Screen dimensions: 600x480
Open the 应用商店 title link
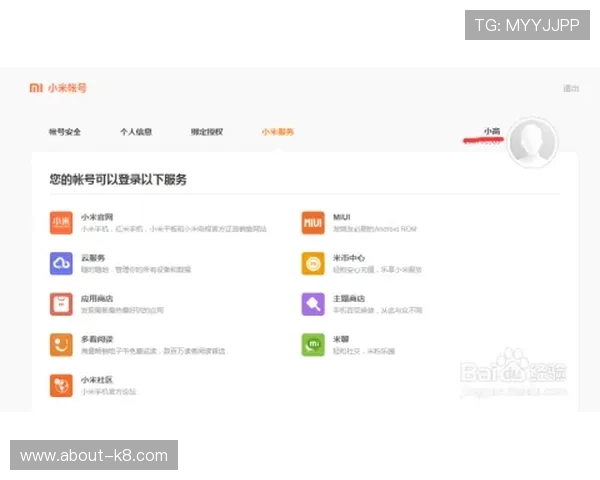(97, 299)
